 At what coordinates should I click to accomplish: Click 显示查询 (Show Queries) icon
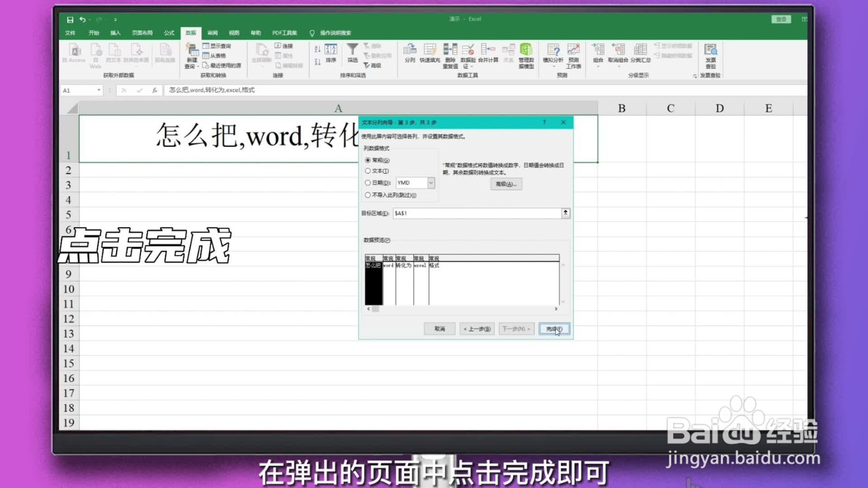pyautogui.click(x=206, y=46)
